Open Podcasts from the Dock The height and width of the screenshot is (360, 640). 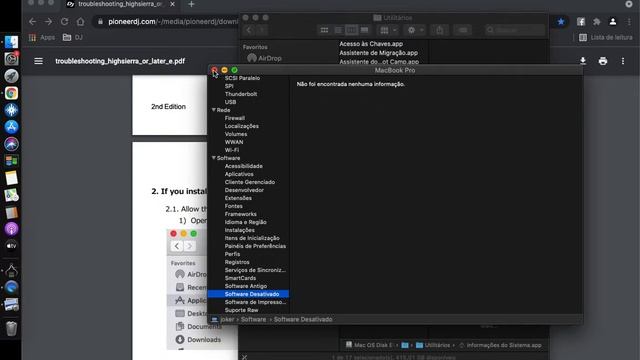11,229
